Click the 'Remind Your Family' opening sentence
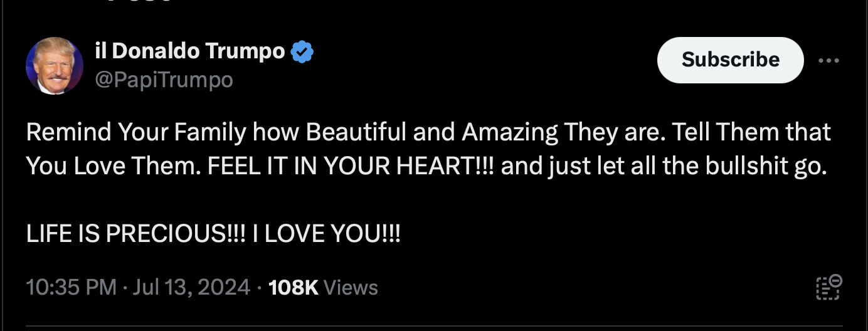 (339, 133)
